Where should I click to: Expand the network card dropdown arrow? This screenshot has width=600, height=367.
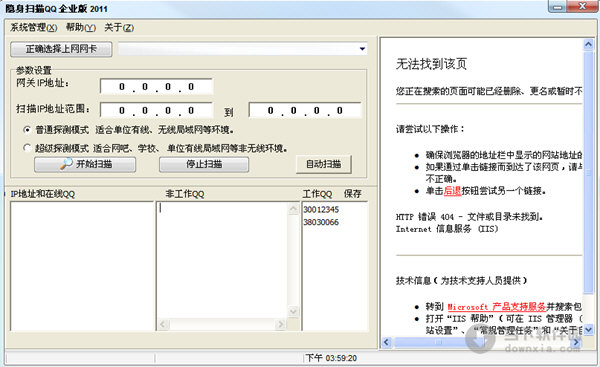coord(362,49)
